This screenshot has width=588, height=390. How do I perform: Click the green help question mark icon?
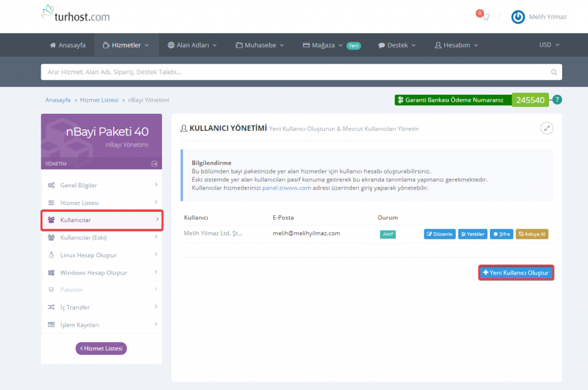click(x=557, y=100)
